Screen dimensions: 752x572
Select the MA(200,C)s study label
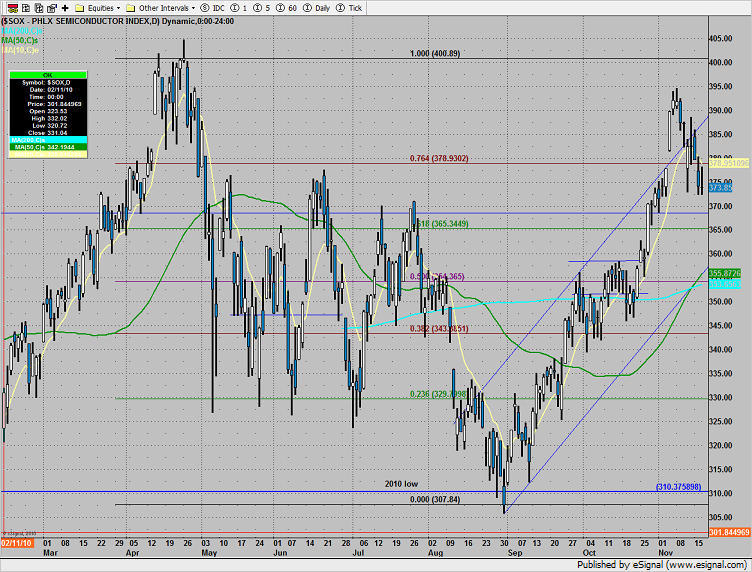[x=22, y=31]
